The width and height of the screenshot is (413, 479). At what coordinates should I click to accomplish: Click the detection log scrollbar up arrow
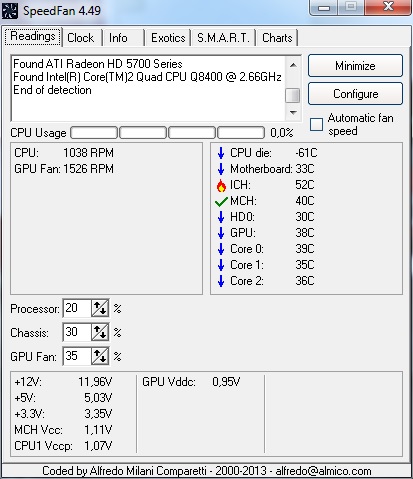(293, 65)
